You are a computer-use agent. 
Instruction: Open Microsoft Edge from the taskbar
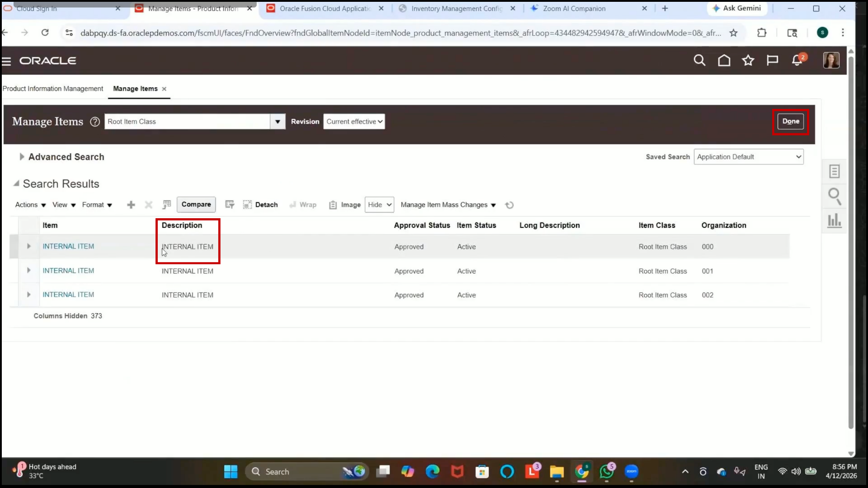point(433,472)
